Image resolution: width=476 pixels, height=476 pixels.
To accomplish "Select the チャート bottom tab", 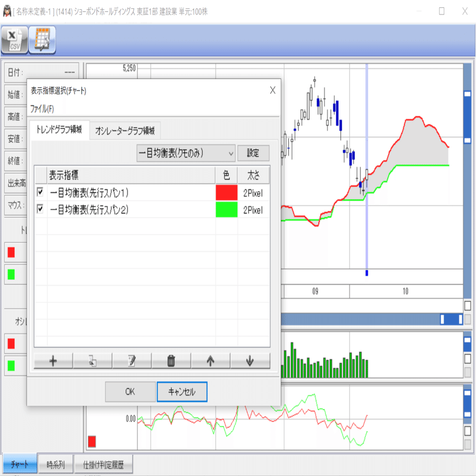I will [x=19, y=464].
